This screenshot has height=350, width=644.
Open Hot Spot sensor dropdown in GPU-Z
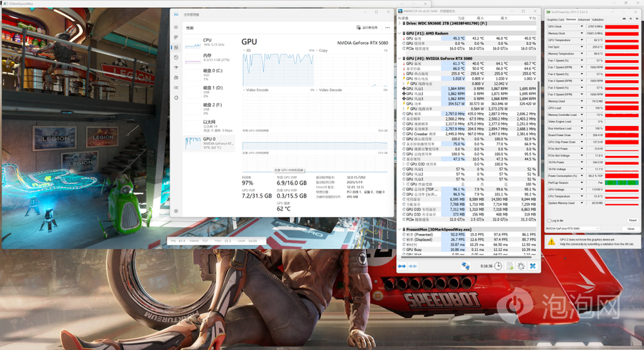582,47
